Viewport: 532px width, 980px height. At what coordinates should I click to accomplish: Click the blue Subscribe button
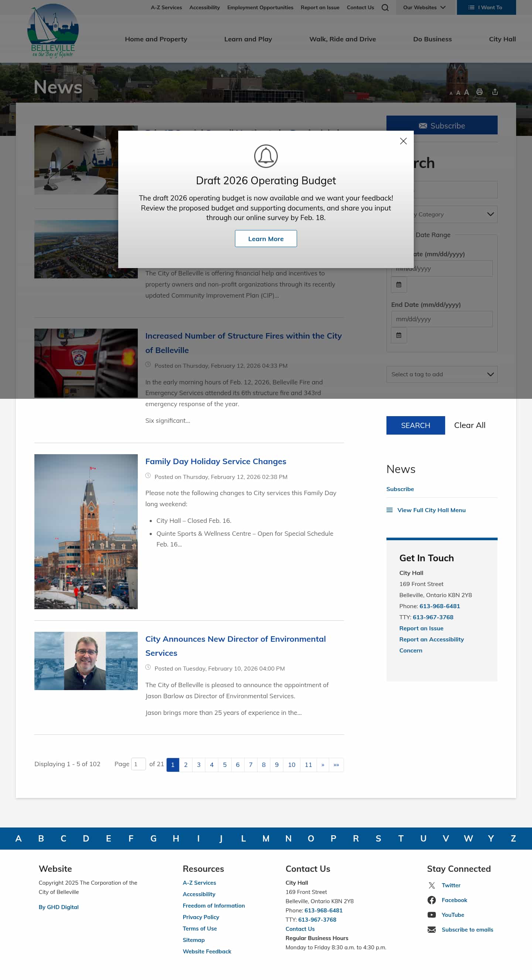point(442,125)
